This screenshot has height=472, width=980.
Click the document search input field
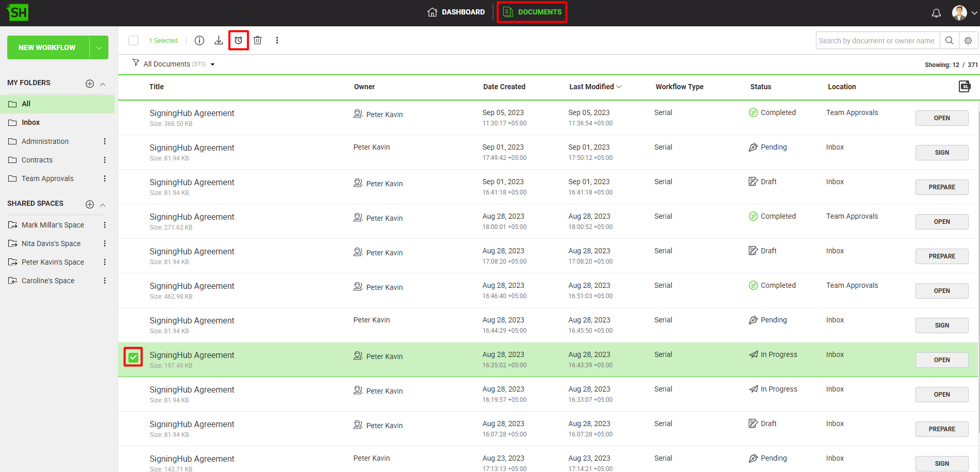(876, 40)
